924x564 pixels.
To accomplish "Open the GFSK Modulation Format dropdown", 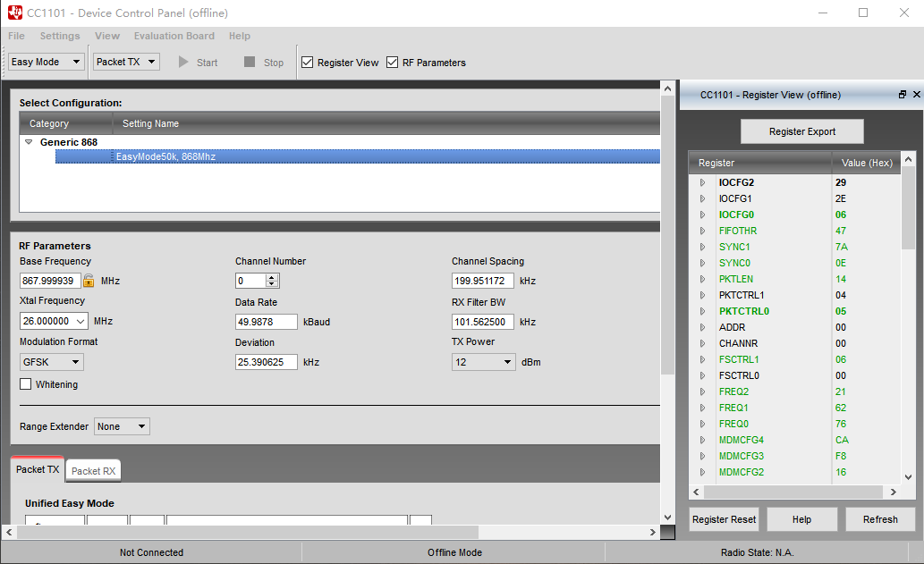I will tap(52, 361).
